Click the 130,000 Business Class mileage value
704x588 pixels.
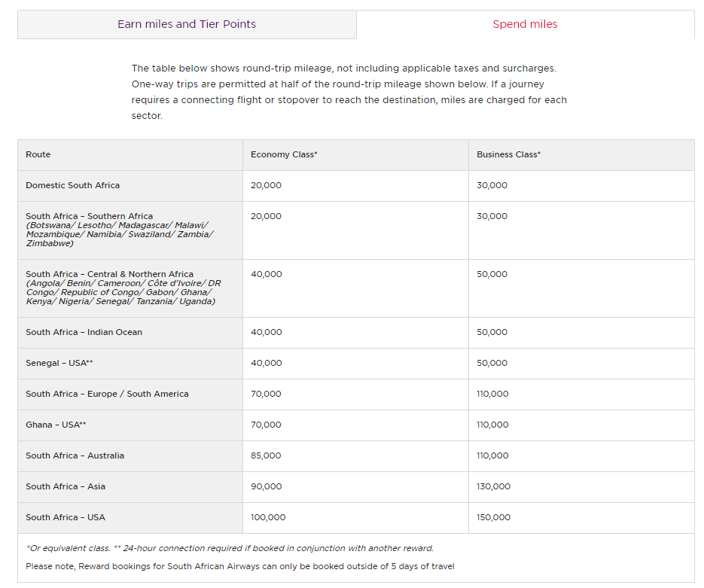click(493, 486)
